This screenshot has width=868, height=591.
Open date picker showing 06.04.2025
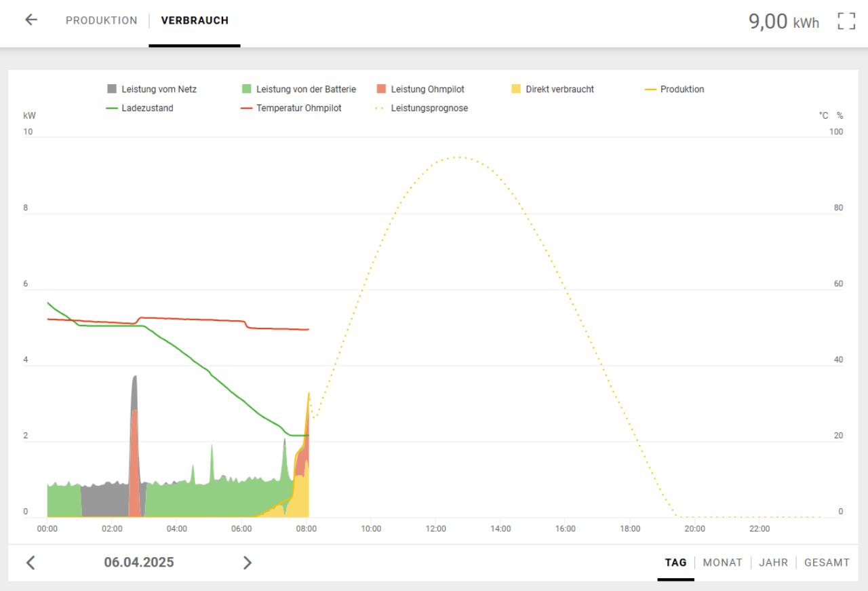click(x=139, y=563)
